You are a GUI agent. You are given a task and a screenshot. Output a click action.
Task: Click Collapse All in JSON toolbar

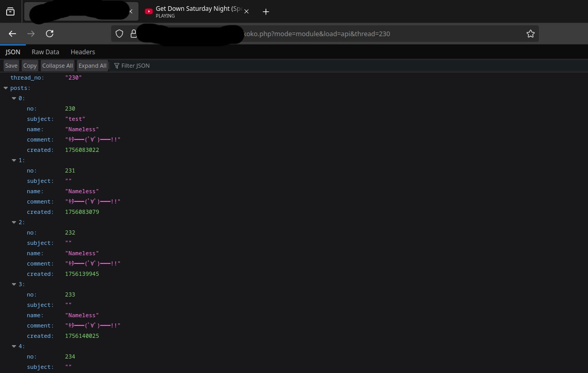[57, 66]
